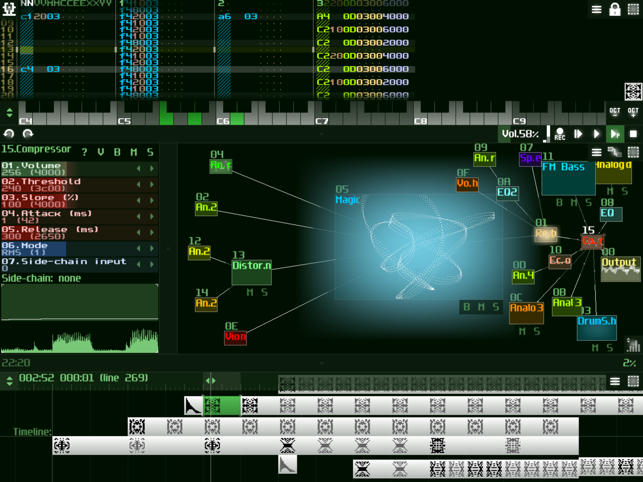643x482 pixels.
Task: Raise keyboard octave with OCT plus
Action: click(x=633, y=112)
